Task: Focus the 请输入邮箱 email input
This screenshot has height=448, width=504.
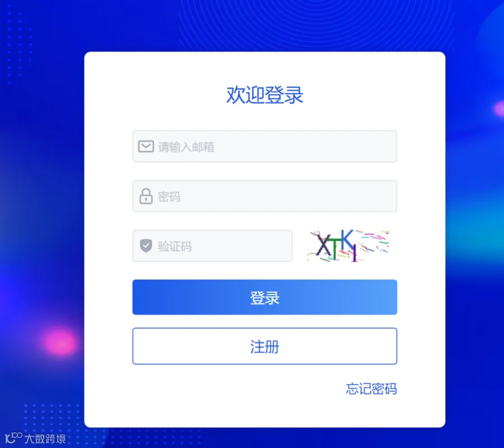Action: 264,146
